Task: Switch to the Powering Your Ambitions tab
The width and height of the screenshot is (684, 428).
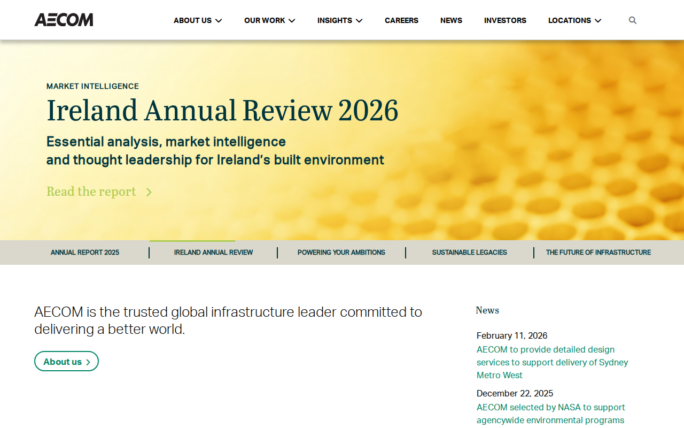Action: click(x=341, y=253)
